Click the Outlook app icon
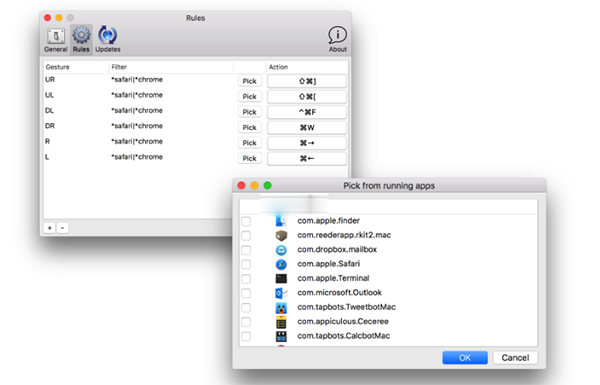 coord(281,294)
